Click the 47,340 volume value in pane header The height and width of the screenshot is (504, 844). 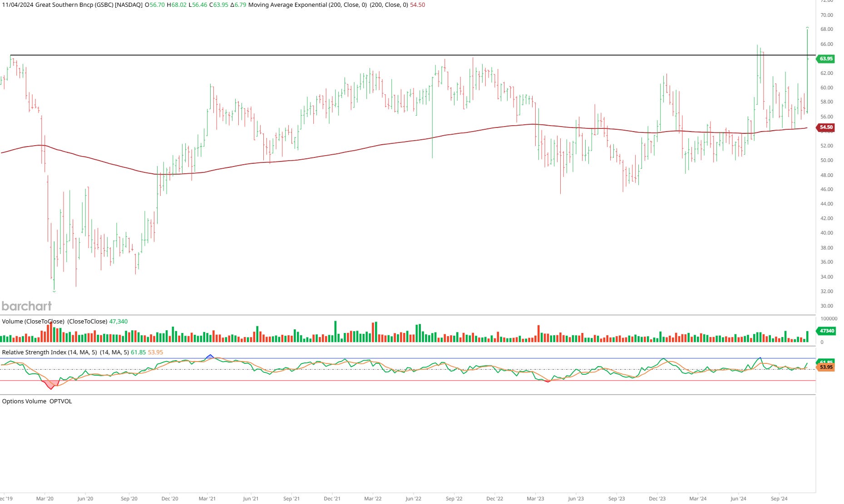[x=118, y=322]
